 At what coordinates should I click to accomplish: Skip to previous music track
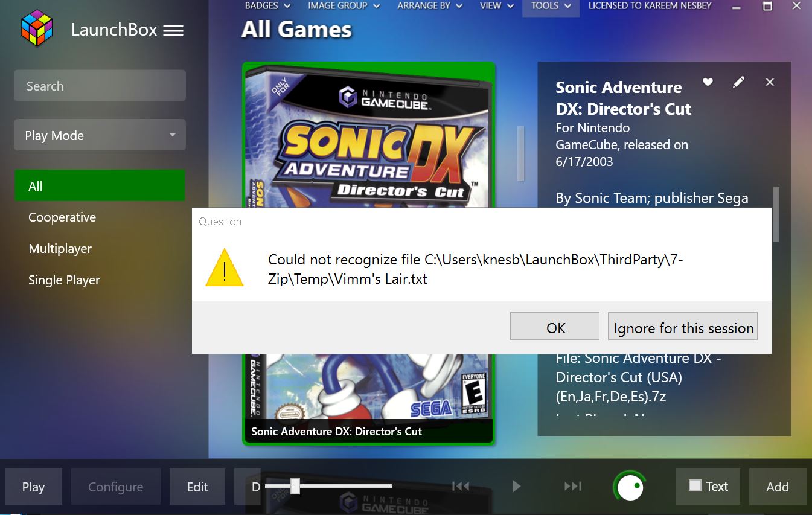[x=461, y=486]
